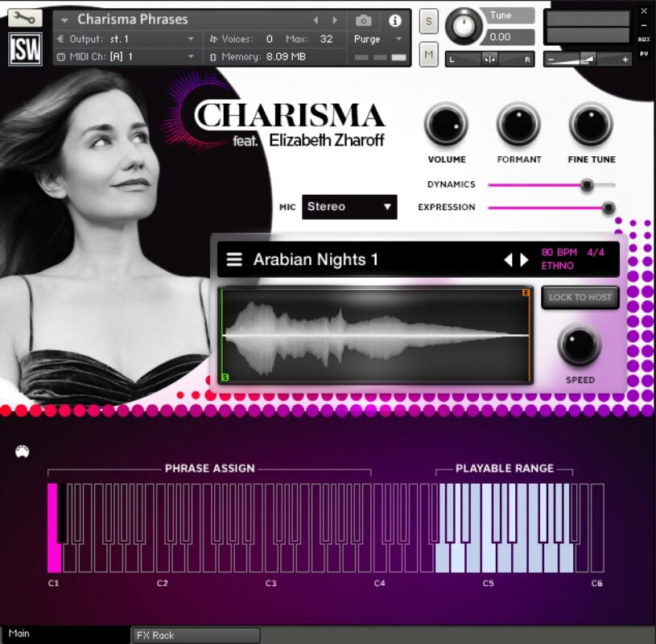Open the MIC Stereo dropdown
The height and width of the screenshot is (644, 656).
[349, 207]
